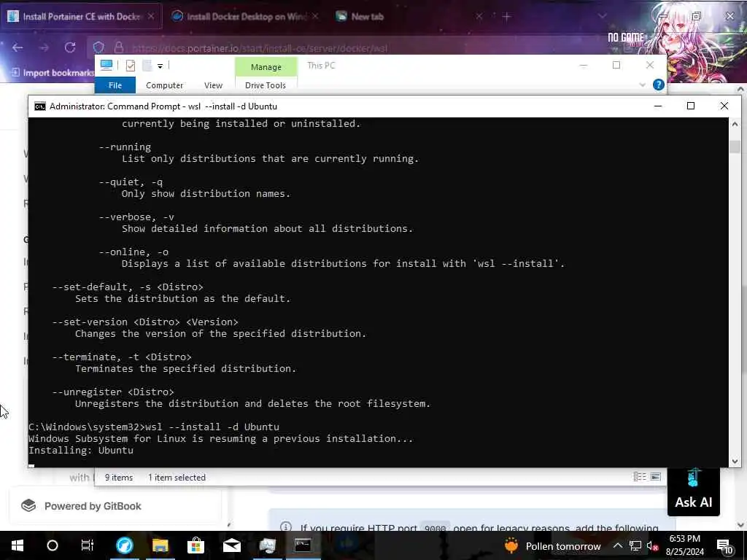747x560 pixels.
Task: Open File Explorer help question mark
Action: click(x=659, y=85)
